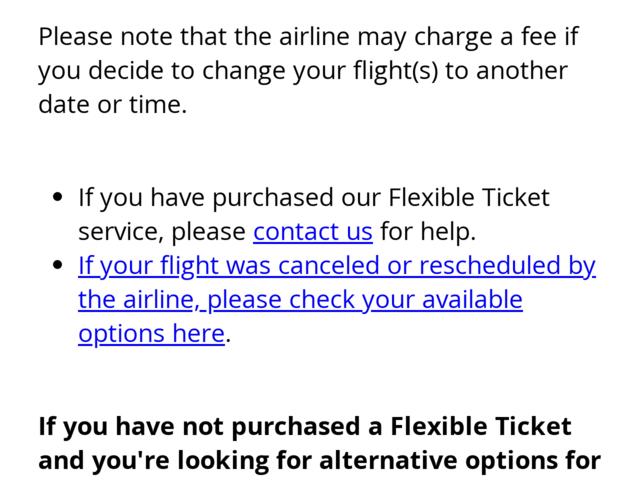Click the words "to another" in the notice
Screen dimensions: 640x480
pyautogui.click(x=506, y=71)
